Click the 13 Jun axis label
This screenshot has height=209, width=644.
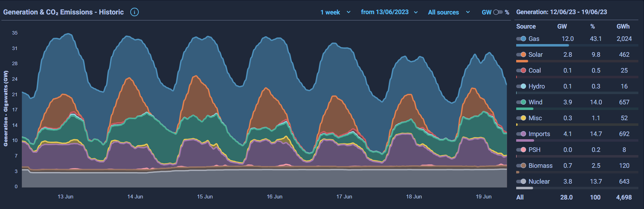click(65, 197)
